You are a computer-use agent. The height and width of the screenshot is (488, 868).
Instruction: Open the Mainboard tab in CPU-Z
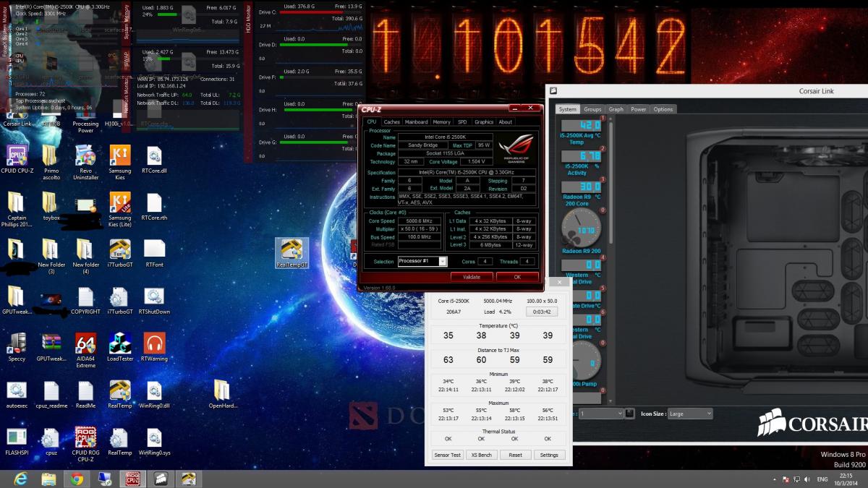point(417,122)
